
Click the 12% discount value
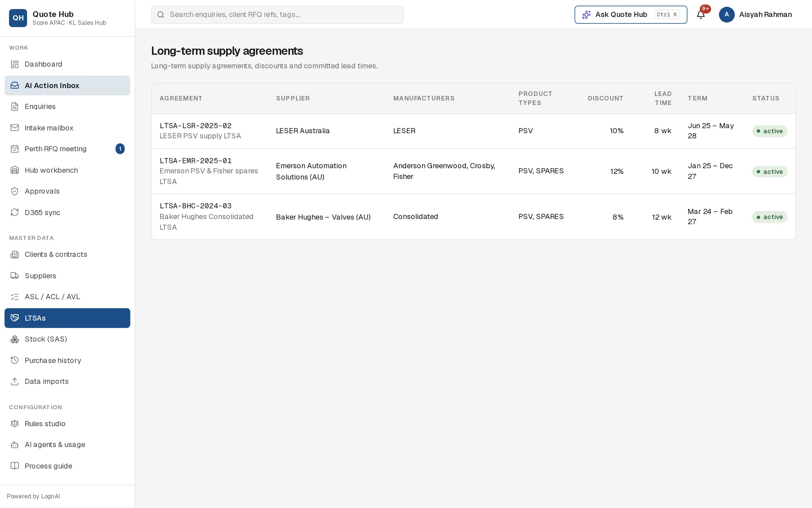(x=617, y=171)
